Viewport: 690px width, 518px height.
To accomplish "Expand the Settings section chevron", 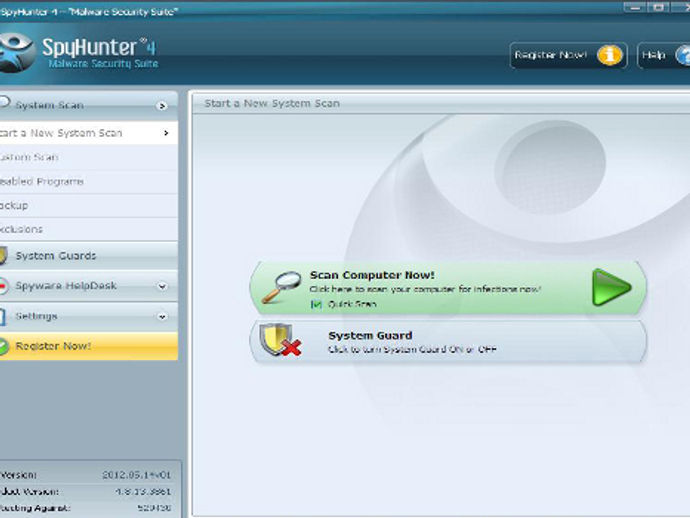I will click(162, 316).
